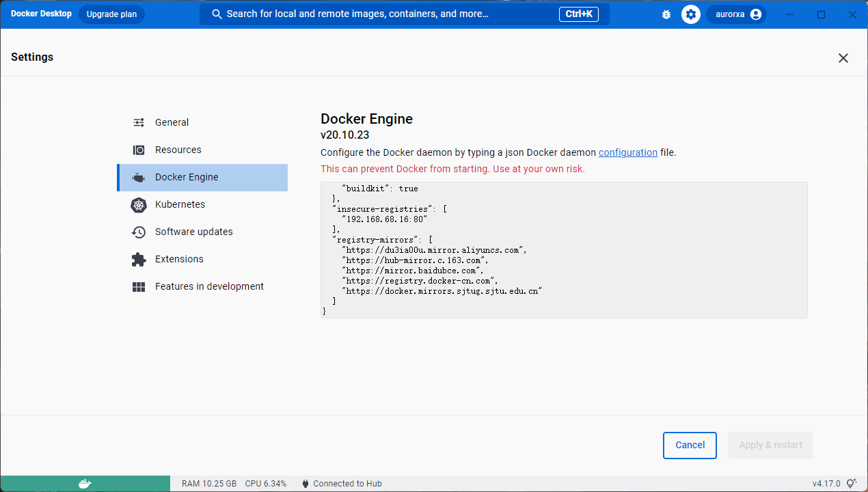This screenshot has width=868, height=492.
Task: Minimize the Docker Desktop window
Action: pos(791,14)
